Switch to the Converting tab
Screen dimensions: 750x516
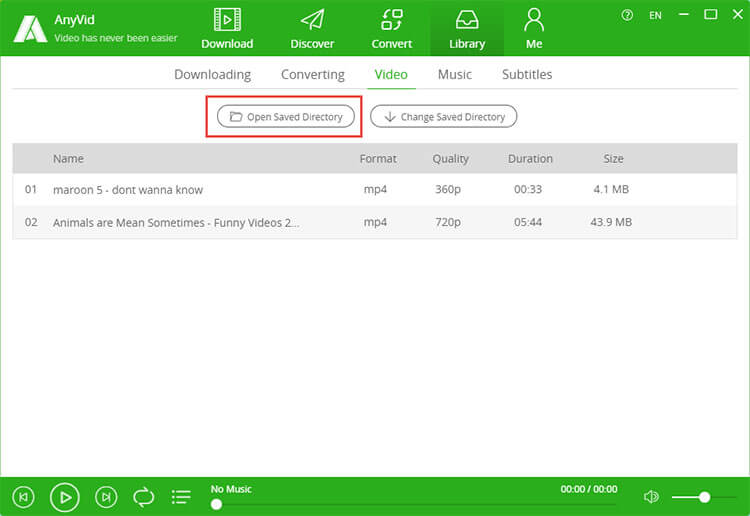[312, 75]
